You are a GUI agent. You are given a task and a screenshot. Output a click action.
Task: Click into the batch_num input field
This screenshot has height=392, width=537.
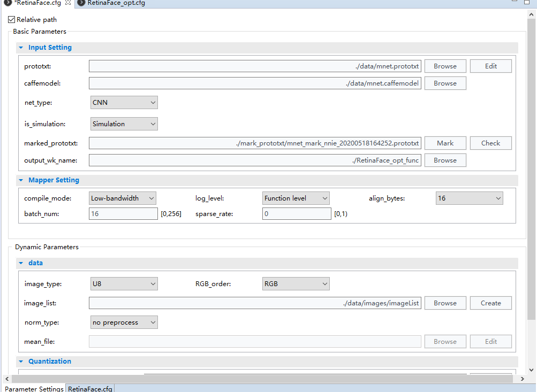point(123,214)
